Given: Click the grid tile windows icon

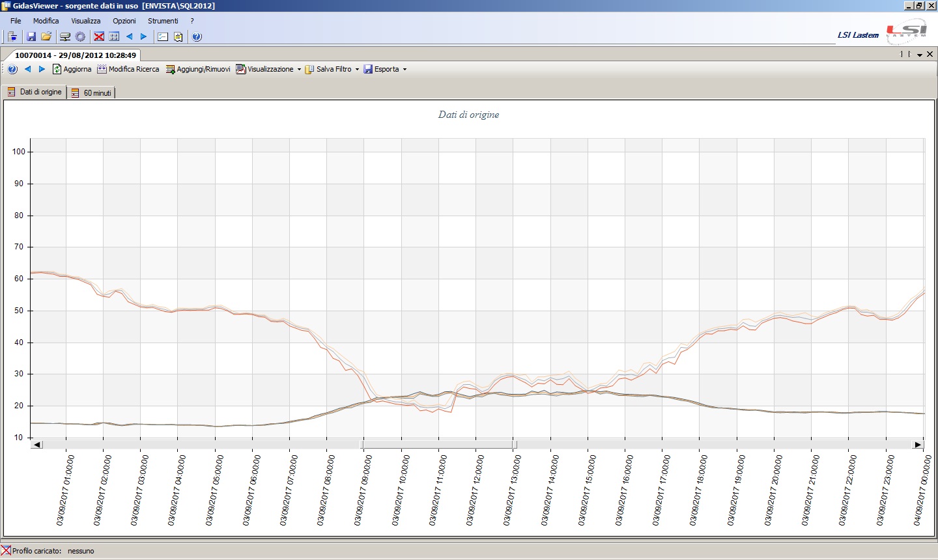Looking at the screenshot, I should [x=114, y=36].
